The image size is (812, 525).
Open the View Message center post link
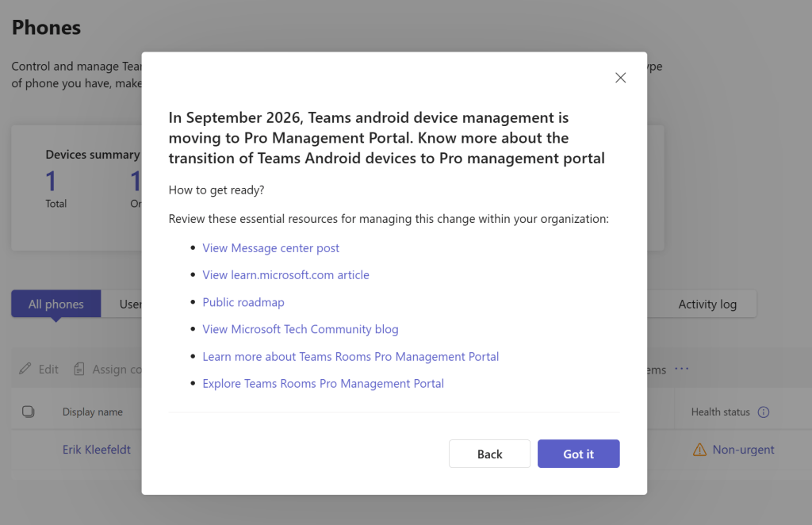[x=271, y=248]
